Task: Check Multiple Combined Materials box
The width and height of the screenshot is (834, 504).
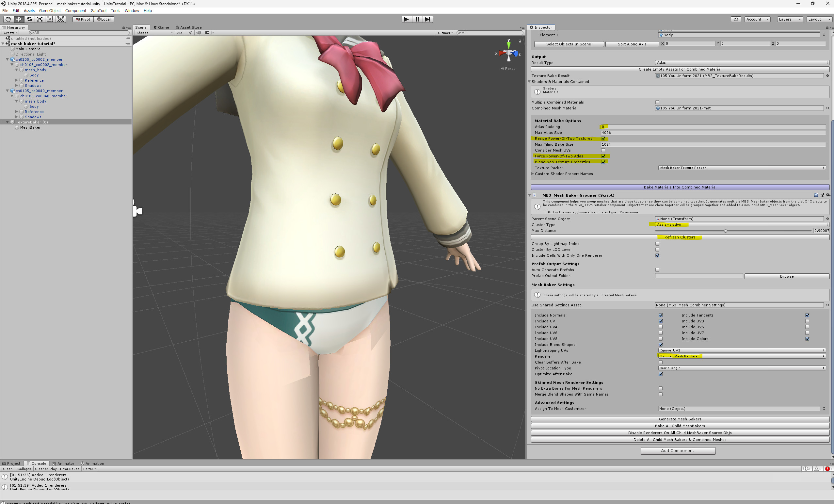Action: [657, 102]
